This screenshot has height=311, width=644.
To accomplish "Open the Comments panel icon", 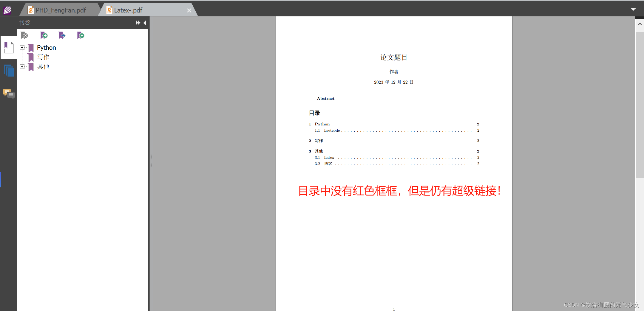I will 9,94.
